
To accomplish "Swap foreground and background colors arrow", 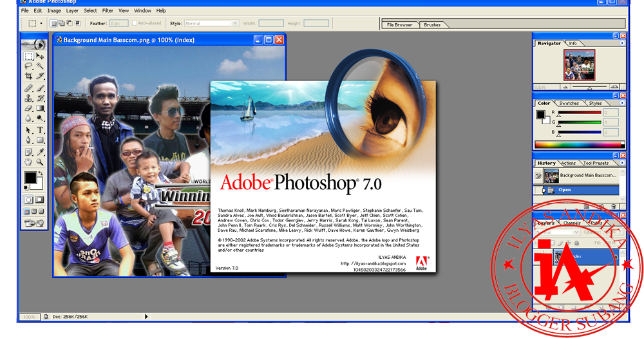I will [40, 174].
